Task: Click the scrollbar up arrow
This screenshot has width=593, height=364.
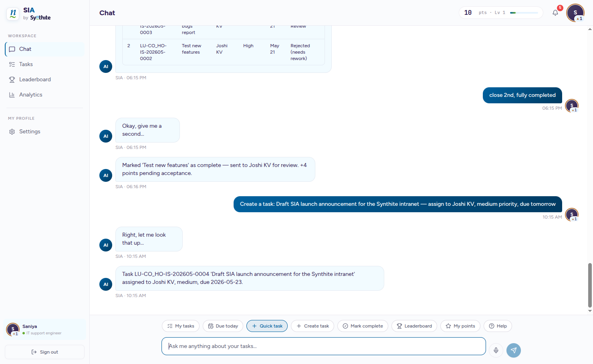Action: (x=590, y=29)
